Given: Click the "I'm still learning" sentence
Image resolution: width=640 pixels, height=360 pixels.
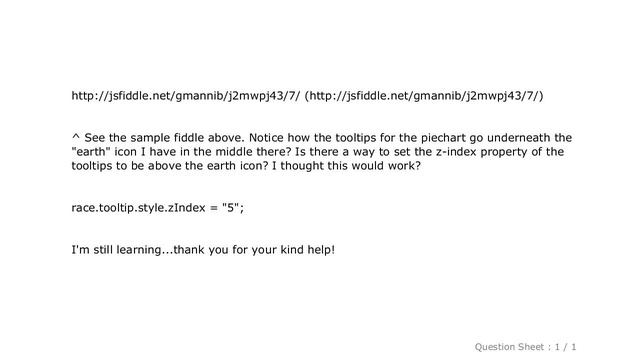Looking at the screenshot, I should pyautogui.click(x=203, y=249).
